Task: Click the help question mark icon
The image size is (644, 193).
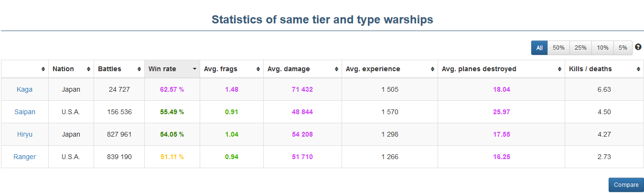Action: [x=638, y=47]
